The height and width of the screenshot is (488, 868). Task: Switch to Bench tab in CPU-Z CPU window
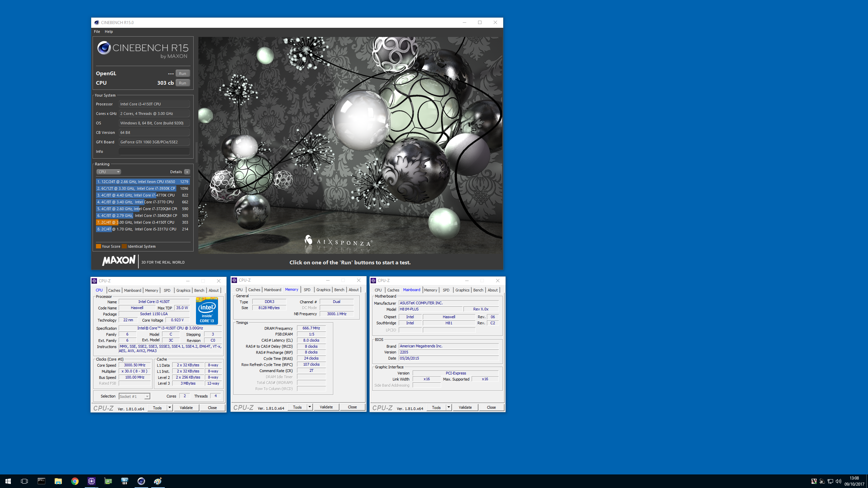199,290
